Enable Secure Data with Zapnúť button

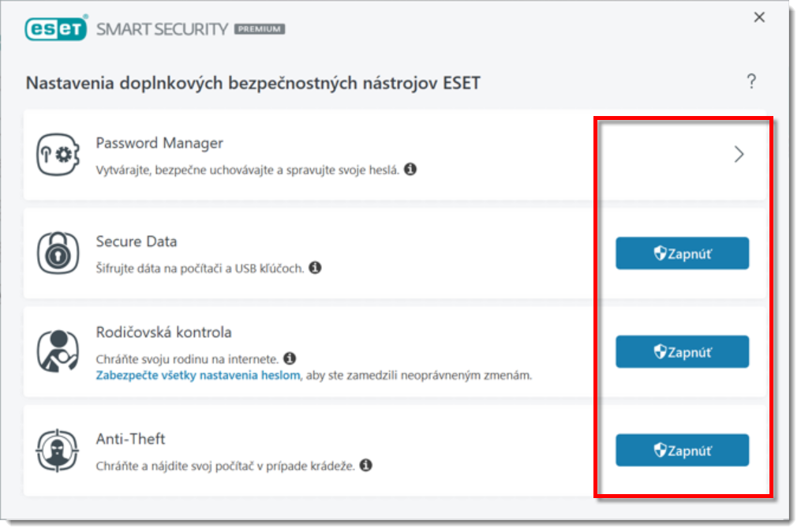(682, 253)
